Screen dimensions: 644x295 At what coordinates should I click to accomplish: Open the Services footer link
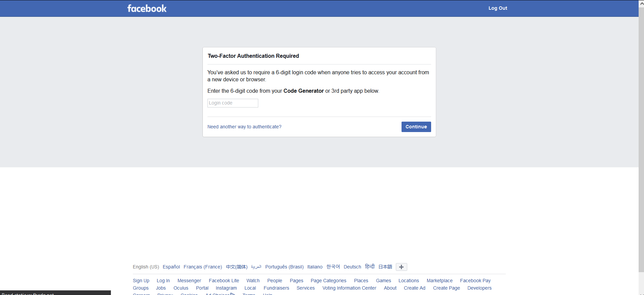click(x=306, y=288)
